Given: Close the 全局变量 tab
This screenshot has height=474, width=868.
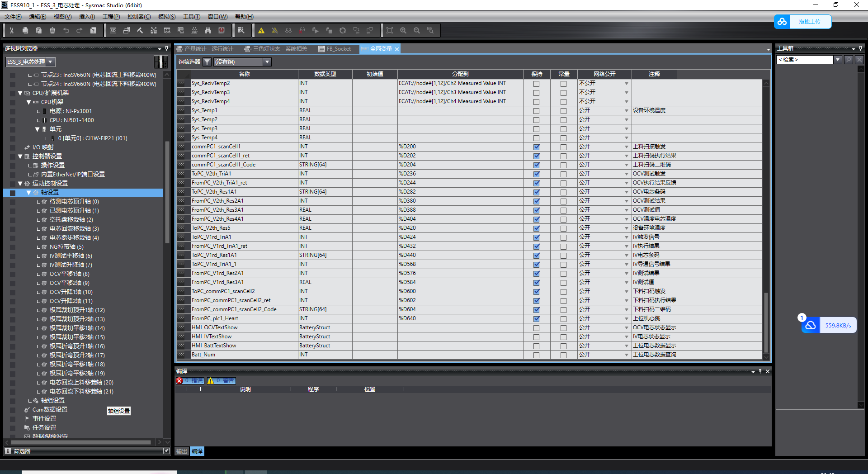Looking at the screenshot, I should coord(397,49).
